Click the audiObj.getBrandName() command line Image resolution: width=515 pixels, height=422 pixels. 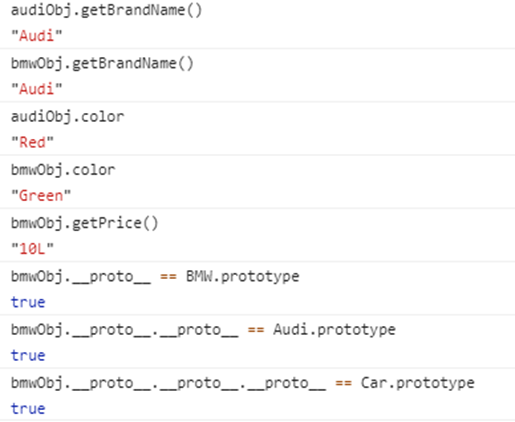tap(106, 10)
